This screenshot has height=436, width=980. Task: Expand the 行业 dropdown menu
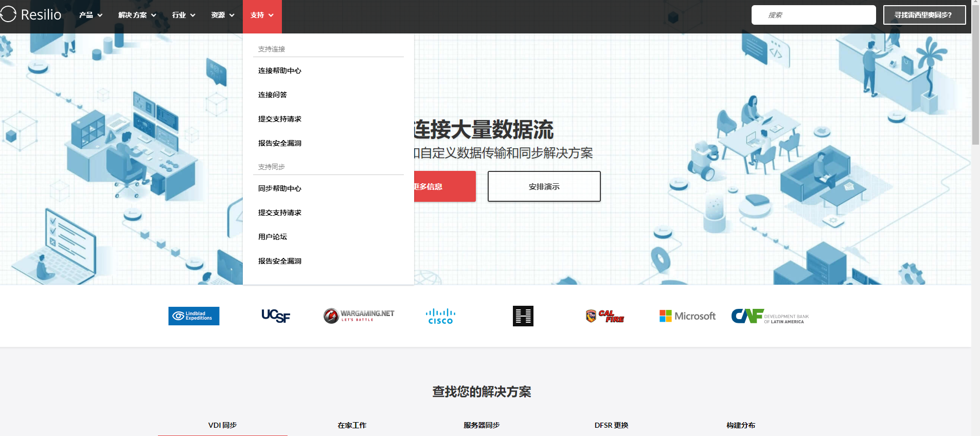tap(184, 15)
